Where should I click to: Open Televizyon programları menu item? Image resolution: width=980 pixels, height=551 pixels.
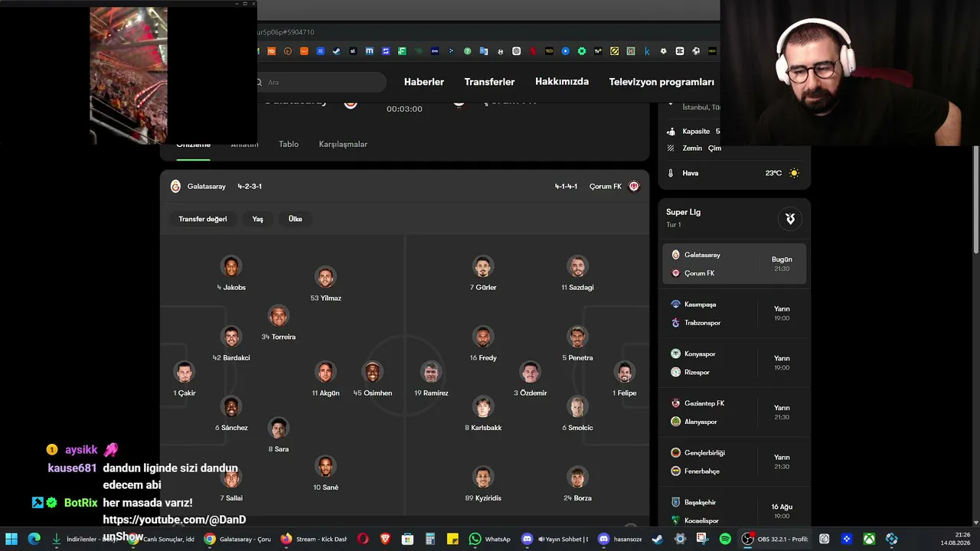pos(661,82)
